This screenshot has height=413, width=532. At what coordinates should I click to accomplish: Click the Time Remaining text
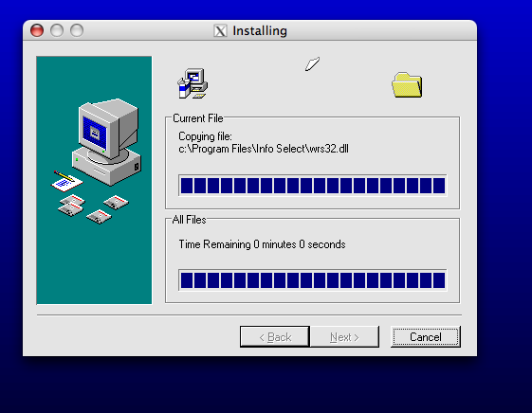click(x=262, y=244)
